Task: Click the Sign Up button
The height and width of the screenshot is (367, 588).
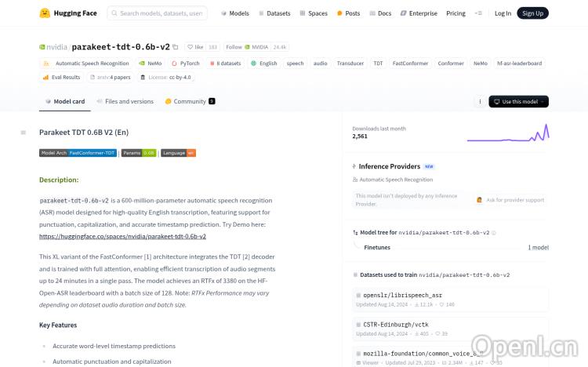Action: coord(532,13)
